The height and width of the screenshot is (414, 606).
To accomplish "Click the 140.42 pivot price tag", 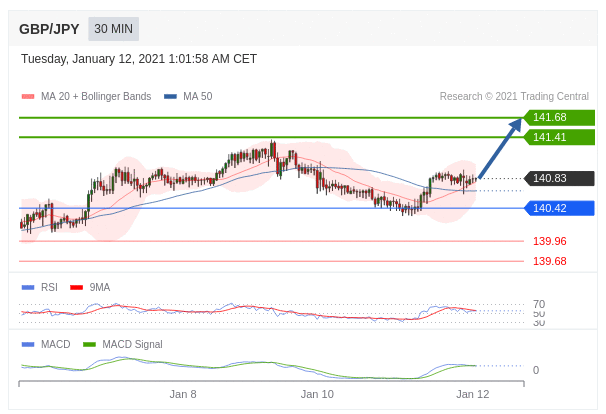I will pyautogui.click(x=559, y=208).
